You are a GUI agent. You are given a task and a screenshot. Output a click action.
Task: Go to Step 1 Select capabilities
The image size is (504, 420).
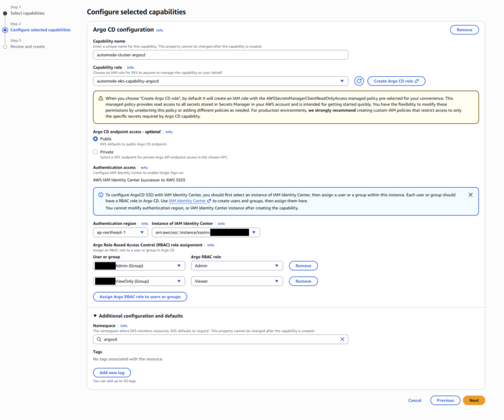click(x=27, y=13)
